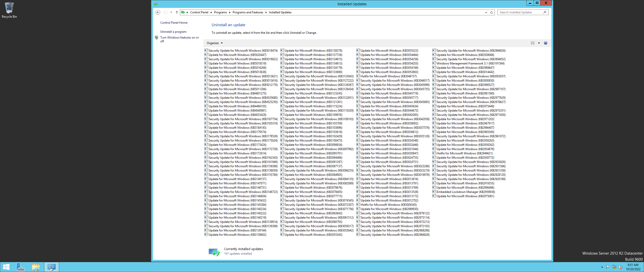Select Hotfix for Microsoft Windows (KB2949621)
The width and height of the screenshot is (644, 272).
tap(462, 153)
